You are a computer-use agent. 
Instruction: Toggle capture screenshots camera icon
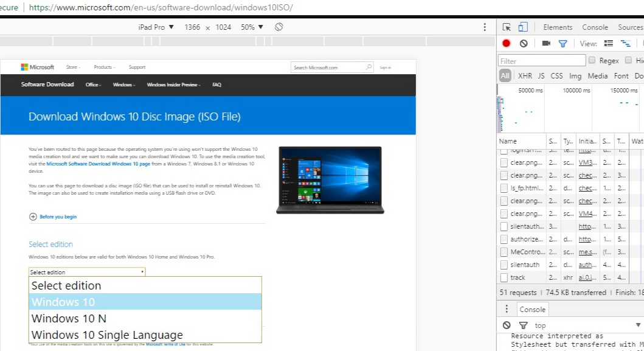coord(546,43)
